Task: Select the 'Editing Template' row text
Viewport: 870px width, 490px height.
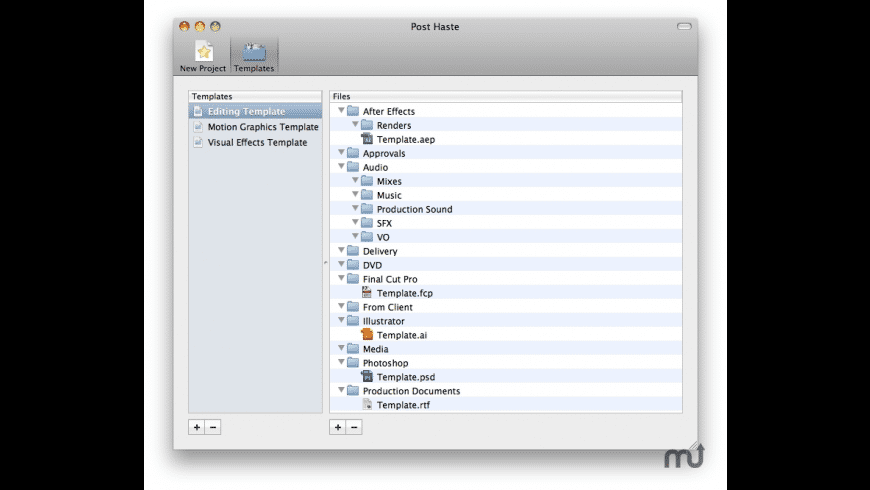Action: point(246,112)
